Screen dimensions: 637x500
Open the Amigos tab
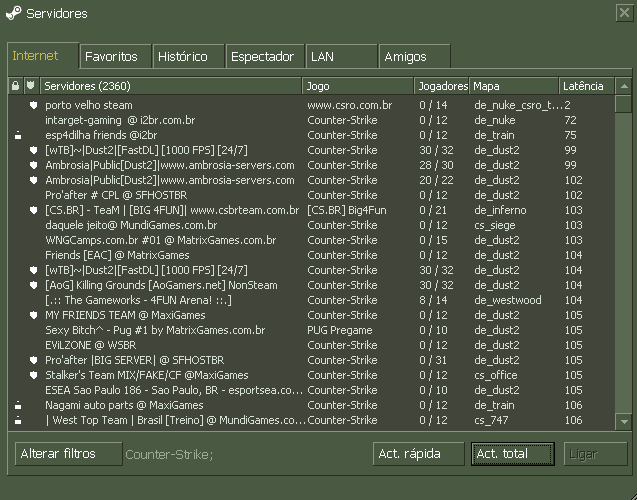tap(414, 56)
